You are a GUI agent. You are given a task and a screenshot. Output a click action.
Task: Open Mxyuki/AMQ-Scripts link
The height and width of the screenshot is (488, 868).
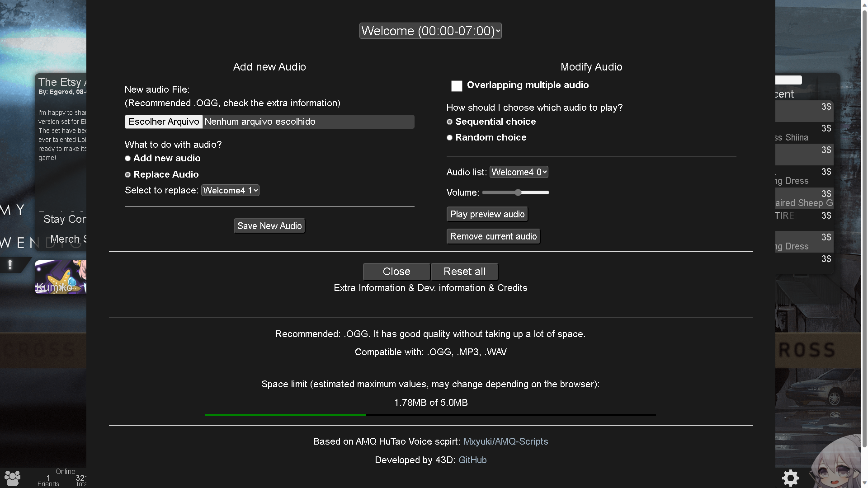point(505,441)
